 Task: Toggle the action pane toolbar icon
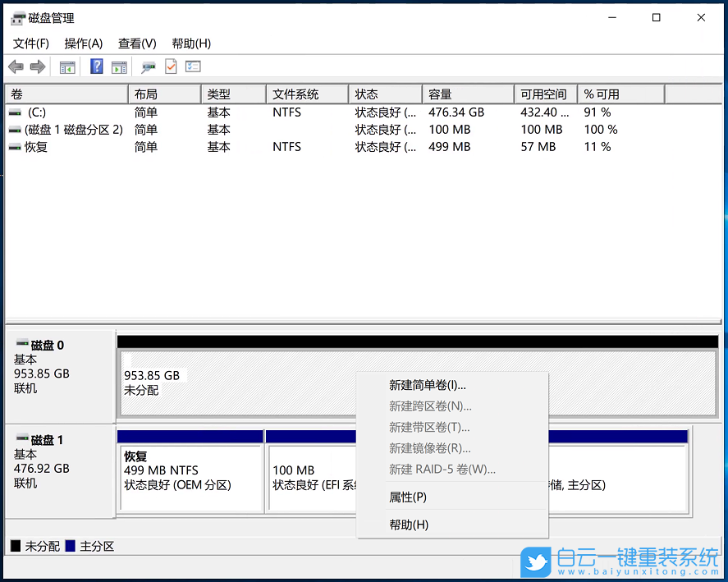[119, 66]
